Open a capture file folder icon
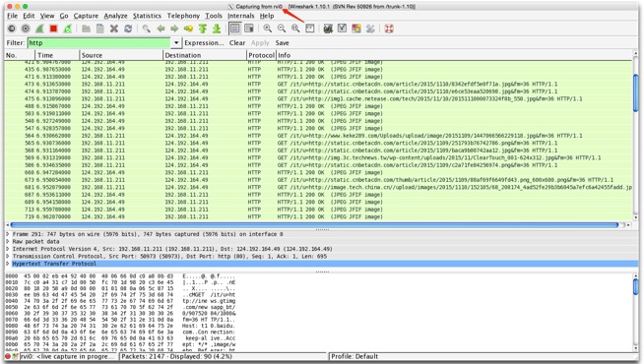This screenshot has width=644, height=364. [86, 29]
